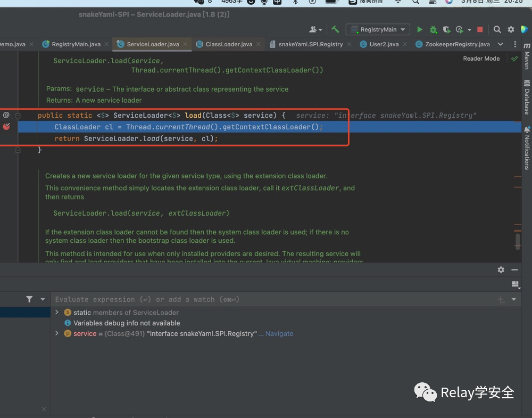Screen dimensions: 532x418
Task: Expand static members of ServiceLoader
Action: click(x=57, y=312)
